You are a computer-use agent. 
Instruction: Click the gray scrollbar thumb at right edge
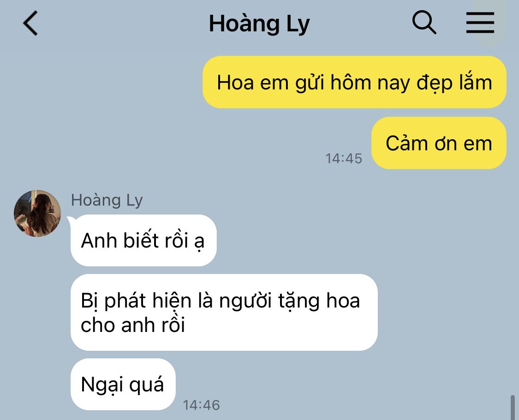pyautogui.click(x=513, y=408)
